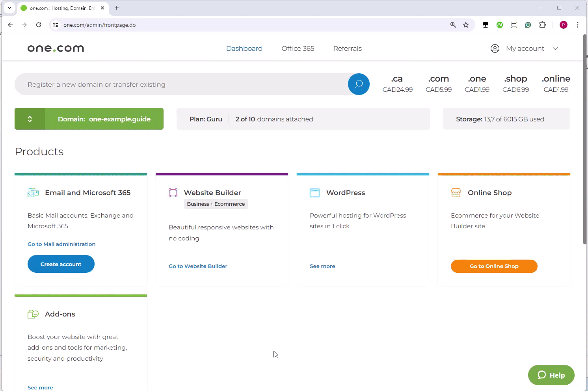Click the browser forward arrow

(x=24, y=25)
